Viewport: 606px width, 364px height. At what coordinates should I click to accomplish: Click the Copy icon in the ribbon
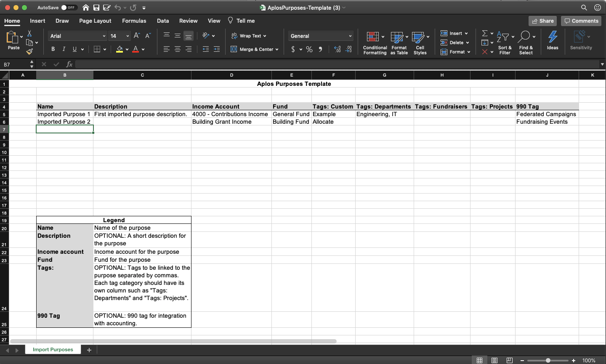[29, 43]
